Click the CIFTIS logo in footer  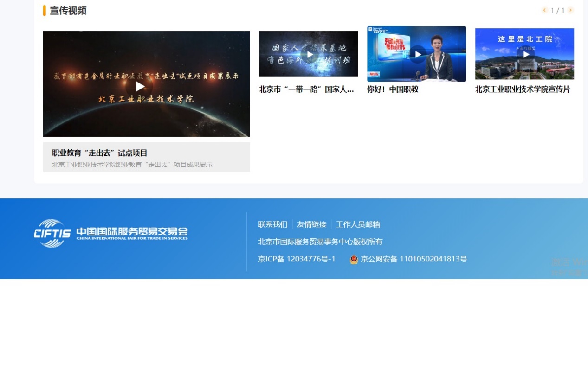[110, 233]
